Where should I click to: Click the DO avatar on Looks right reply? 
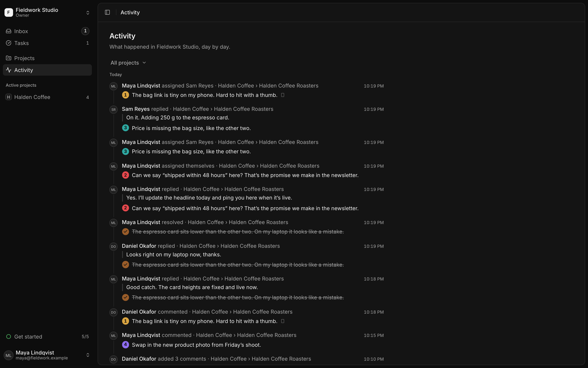pos(114,247)
